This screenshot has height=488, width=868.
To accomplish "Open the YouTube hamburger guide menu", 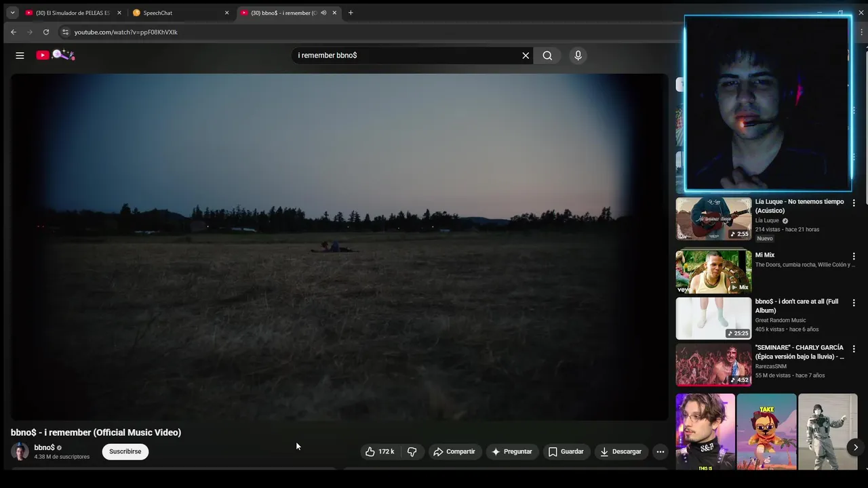I will coord(20,56).
